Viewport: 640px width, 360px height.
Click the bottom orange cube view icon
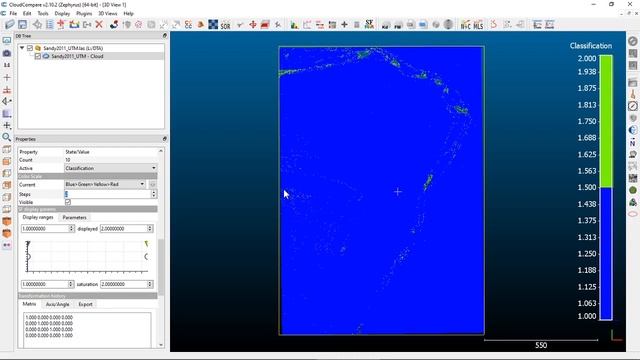[x=7, y=233]
